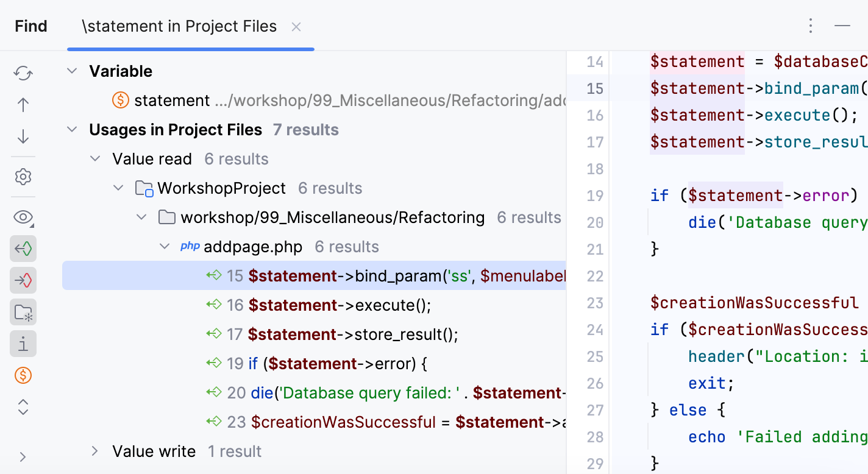Screen dimensions: 868x474
Task: Open the Find tool window options menu
Action: click(x=810, y=26)
